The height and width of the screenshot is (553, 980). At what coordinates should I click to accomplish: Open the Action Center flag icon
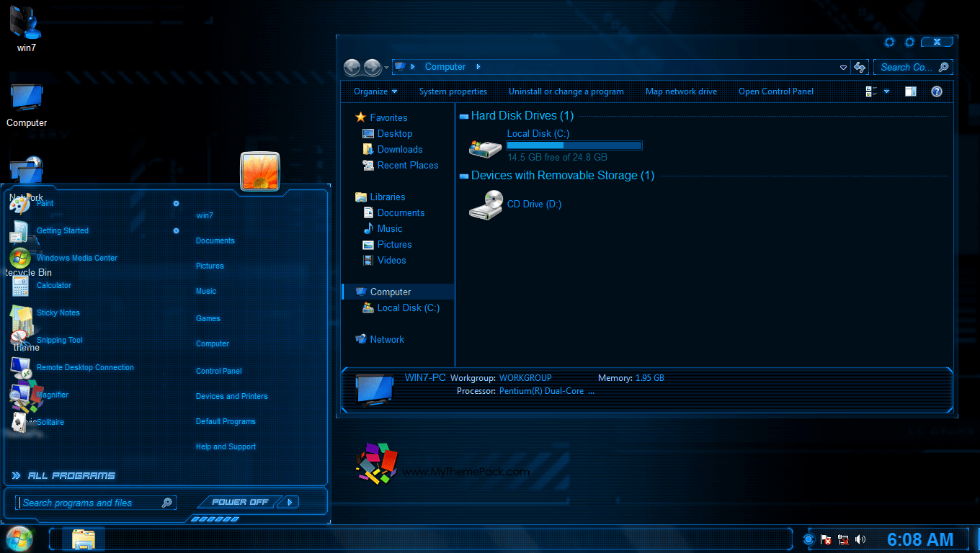point(826,539)
